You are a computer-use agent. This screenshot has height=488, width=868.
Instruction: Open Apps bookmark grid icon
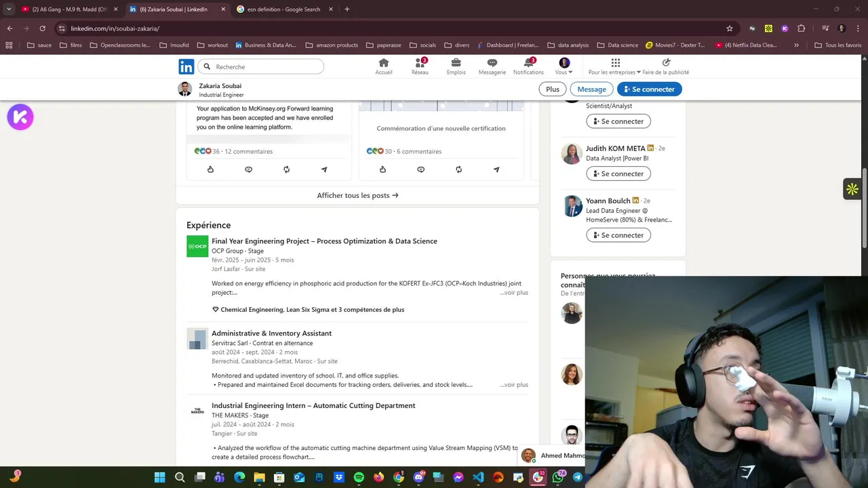click(x=9, y=45)
